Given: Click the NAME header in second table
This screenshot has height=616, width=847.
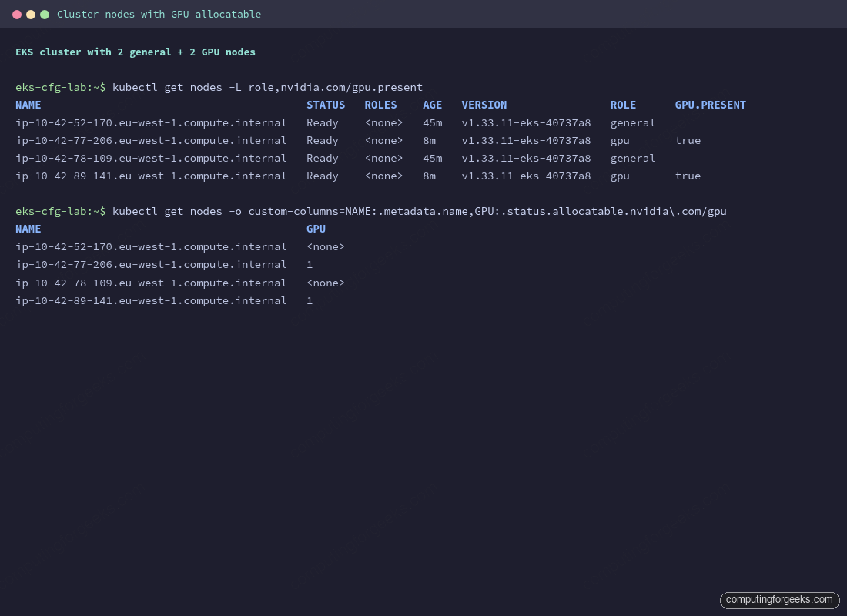Looking at the screenshot, I should pyautogui.click(x=28, y=229).
